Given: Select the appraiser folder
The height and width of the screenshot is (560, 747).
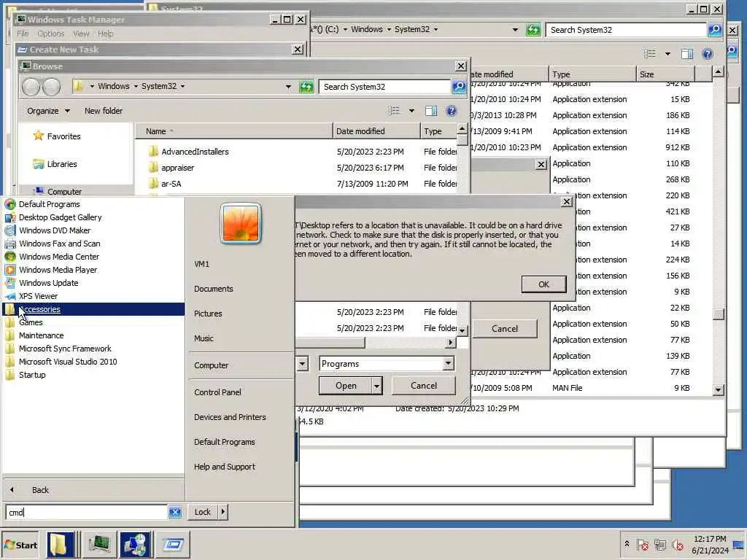Looking at the screenshot, I should [x=178, y=168].
